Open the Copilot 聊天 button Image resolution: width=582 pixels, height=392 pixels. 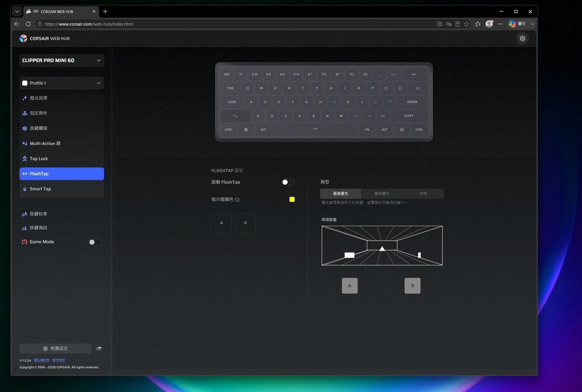tap(517, 24)
